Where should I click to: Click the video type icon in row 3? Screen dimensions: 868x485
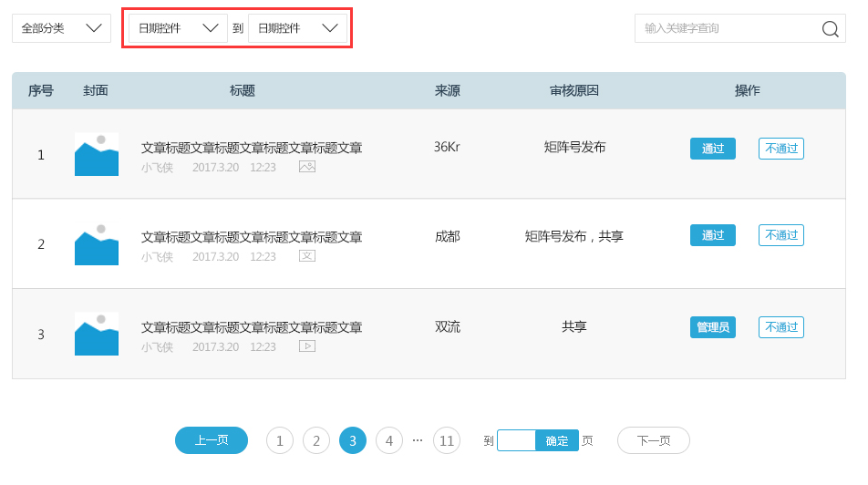(307, 346)
